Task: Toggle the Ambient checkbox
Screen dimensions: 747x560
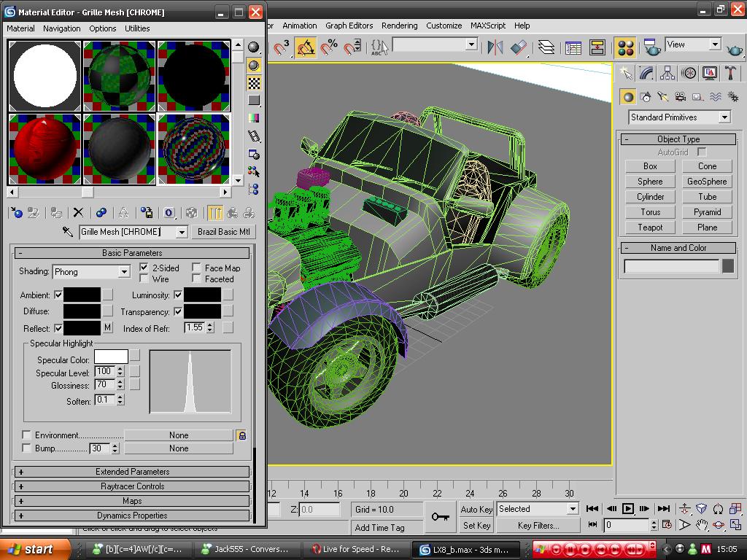Action: click(58, 295)
